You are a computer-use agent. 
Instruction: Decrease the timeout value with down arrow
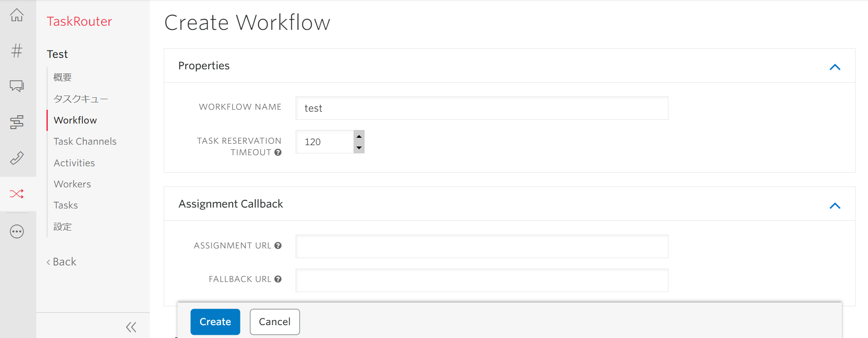coord(359,148)
